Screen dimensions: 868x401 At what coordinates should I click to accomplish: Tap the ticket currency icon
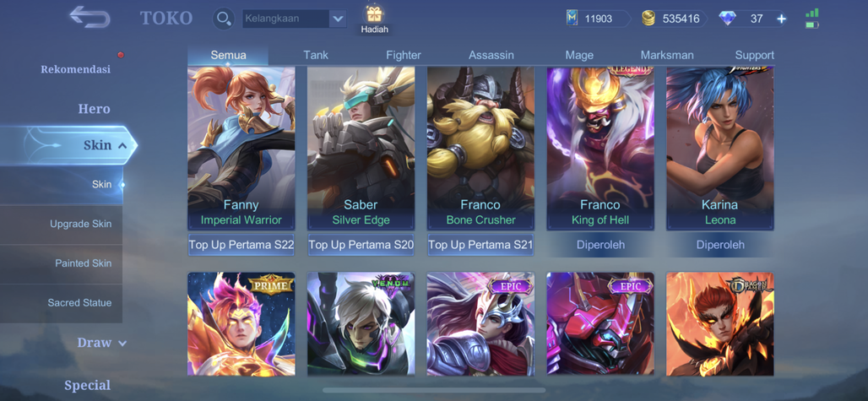point(572,19)
